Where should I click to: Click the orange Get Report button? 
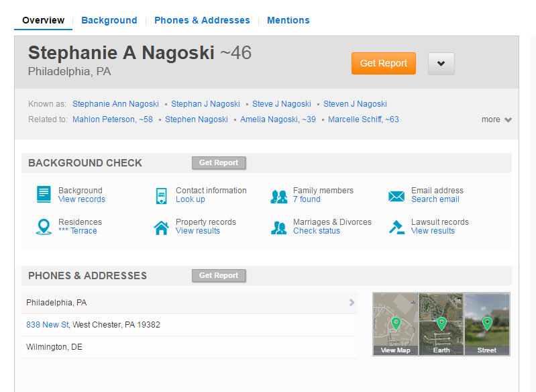384,63
